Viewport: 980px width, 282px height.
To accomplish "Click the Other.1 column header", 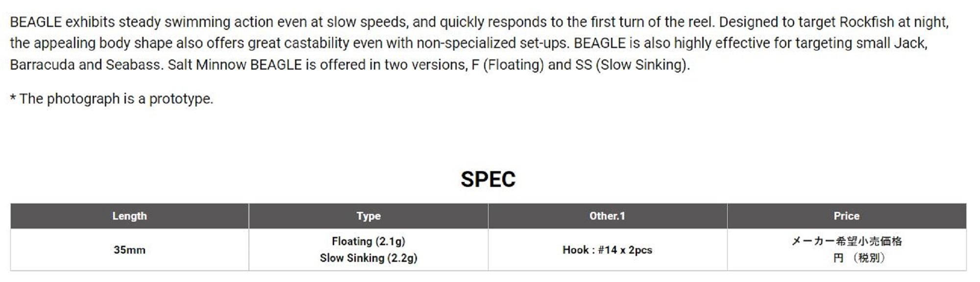I will point(607,216).
